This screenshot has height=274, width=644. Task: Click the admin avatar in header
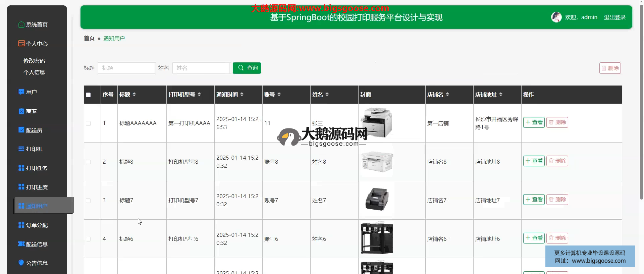pyautogui.click(x=556, y=17)
